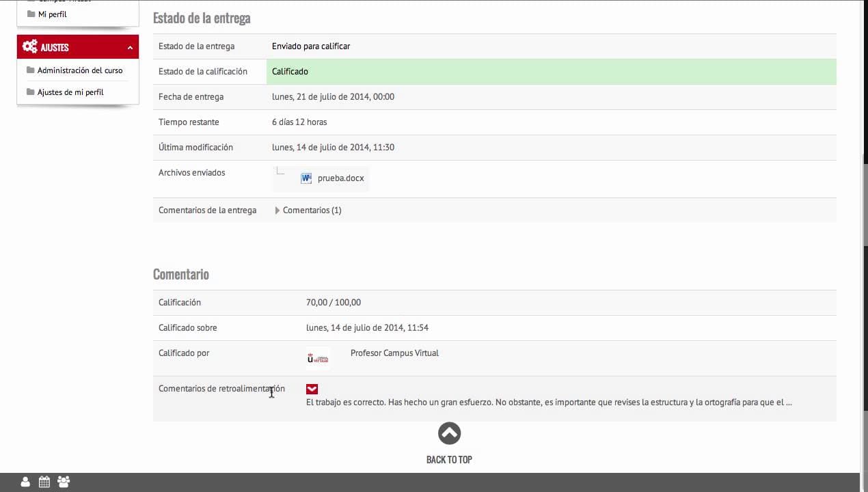Click the 'Última modificación' label
The height and width of the screenshot is (492, 868).
tap(195, 148)
